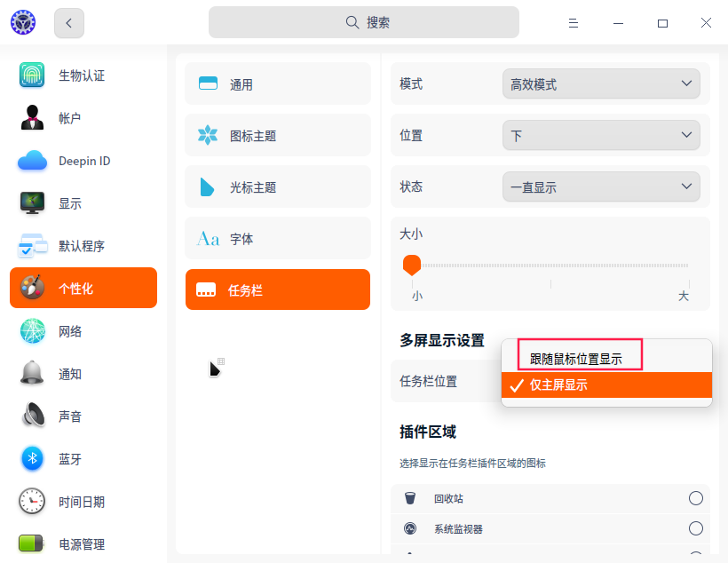Focus the 搜索 search field

point(363,22)
